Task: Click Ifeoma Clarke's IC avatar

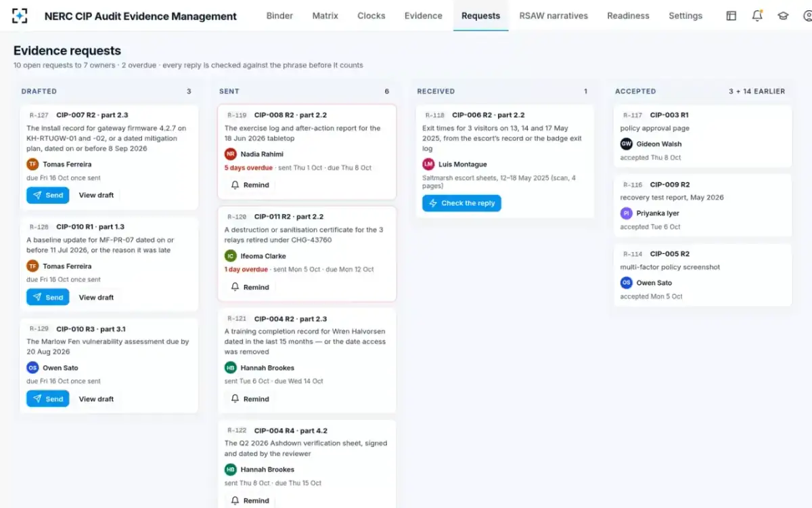Action: [231, 256]
